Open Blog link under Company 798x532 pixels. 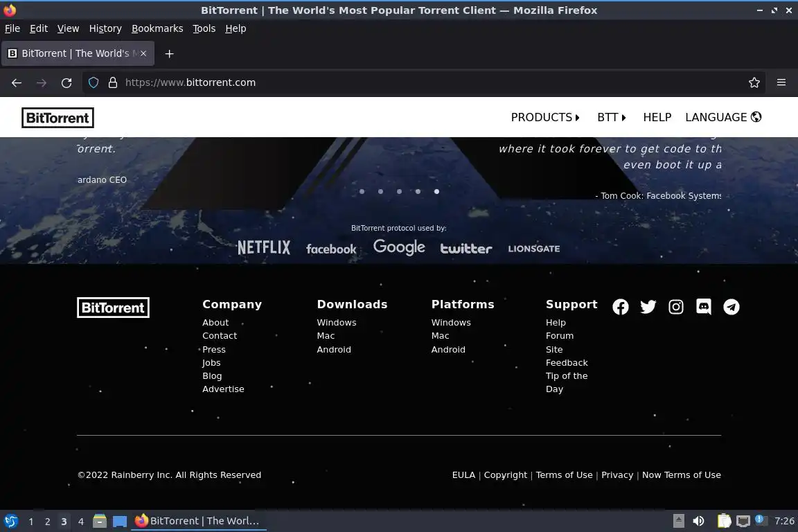click(212, 376)
